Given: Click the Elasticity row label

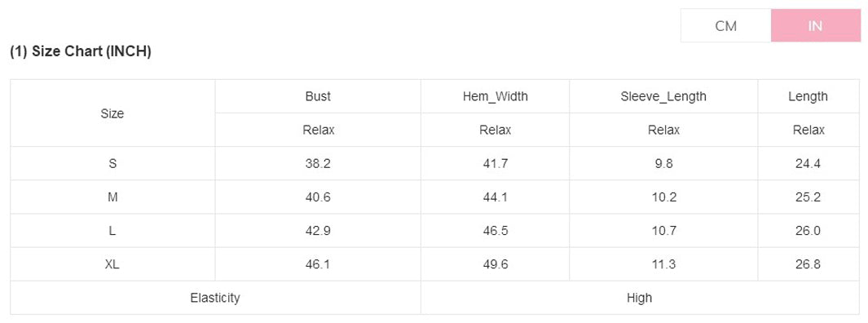Looking at the screenshot, I should coord(215,298).
